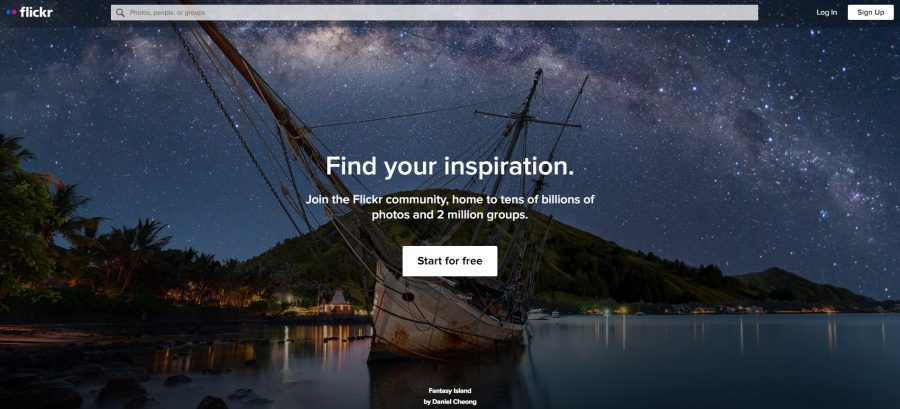Image resolution: width=900 pixels, height=409 pixels.
Task: Open the Fantasy Island photo title link
Action: (x=449, y=391)
